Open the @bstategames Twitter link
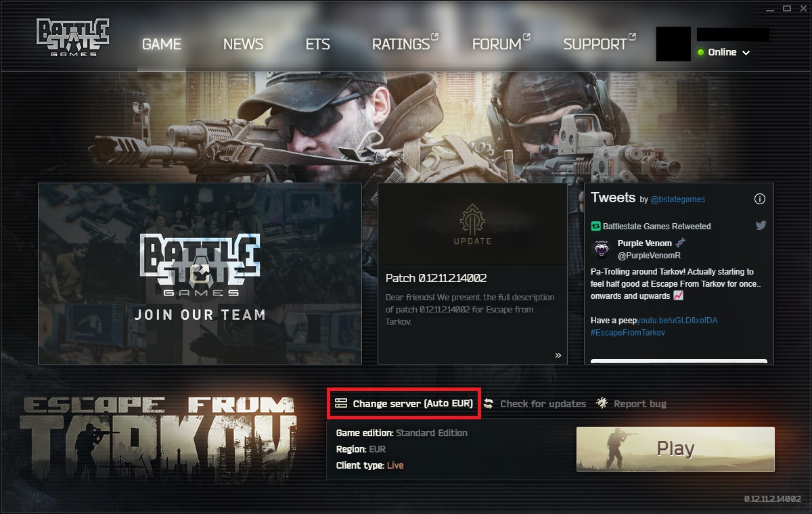Screen dimensions: 812x514 [x=677, y=200]
